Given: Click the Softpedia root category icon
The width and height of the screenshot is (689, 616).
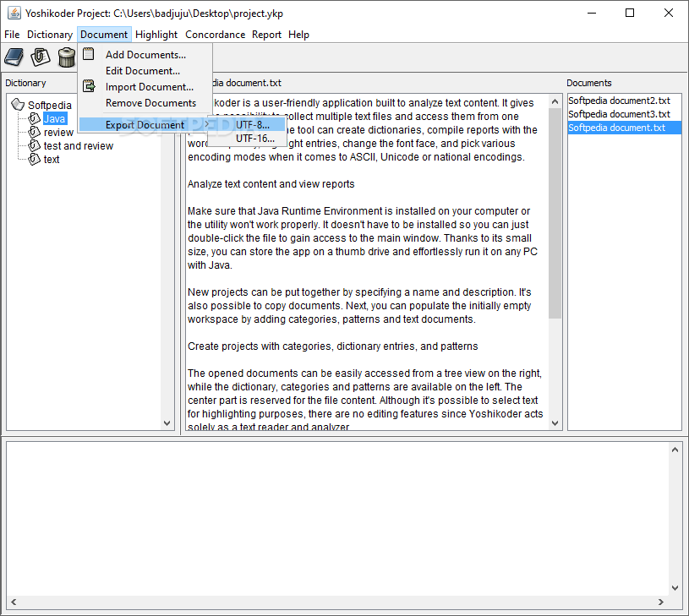Looking at the screenshot, I should (18, 105).
